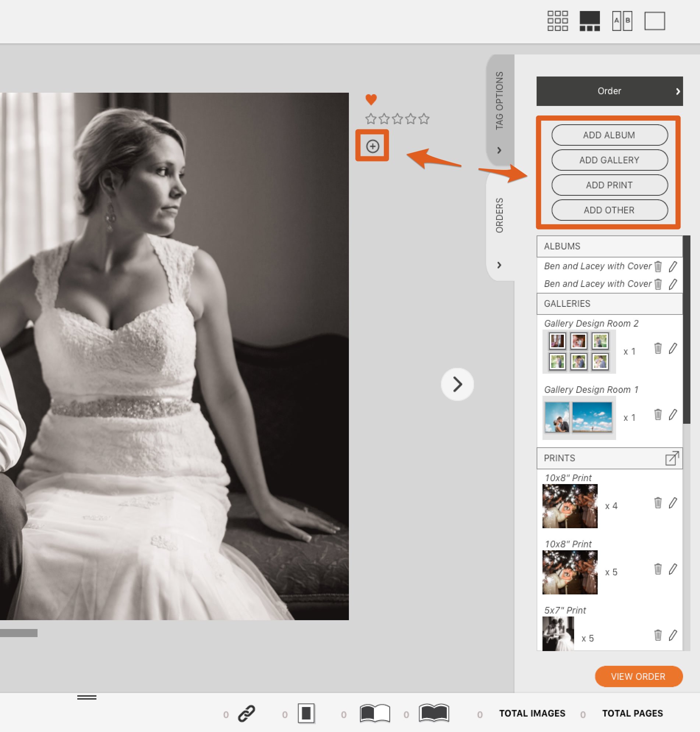Delete the first Ben and Lacey album
This screenshot has height=732, width=700.
tap(658, 266)
